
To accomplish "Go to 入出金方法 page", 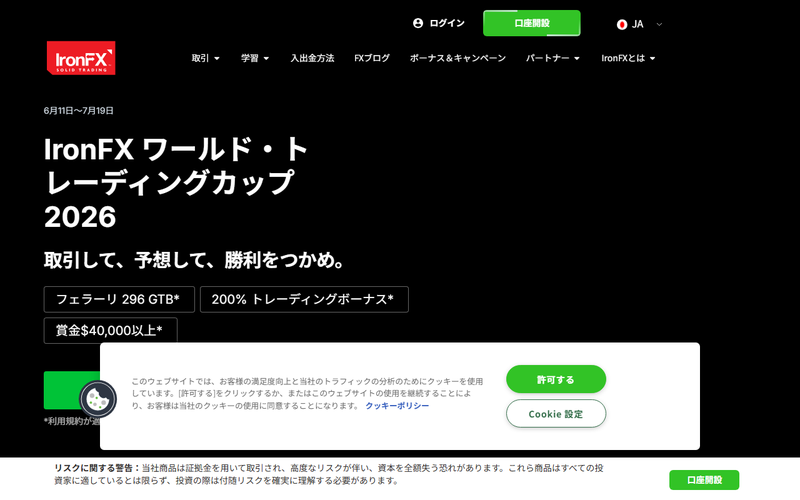I will pyautogui.click(x=312, y=58).
